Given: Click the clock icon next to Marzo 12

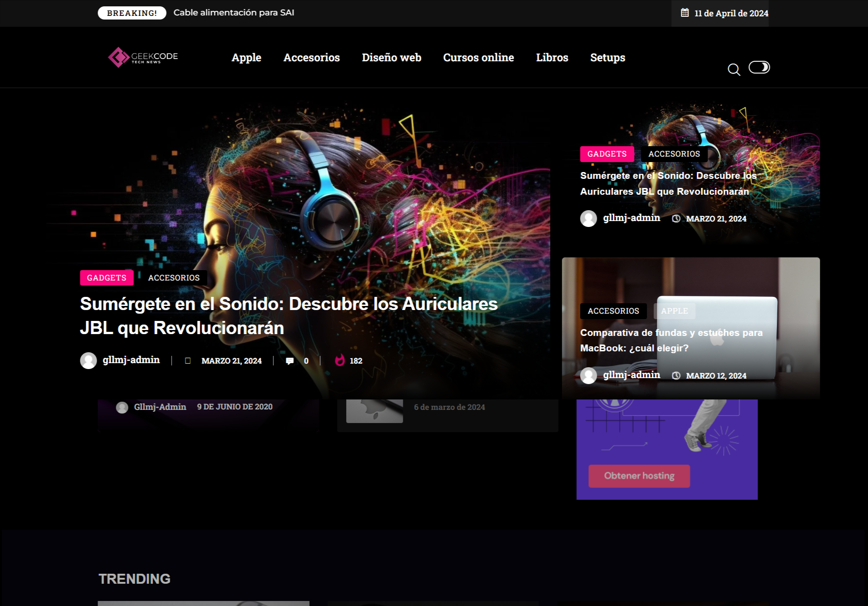Looking at the screenshot, I should tap(676, 375).
